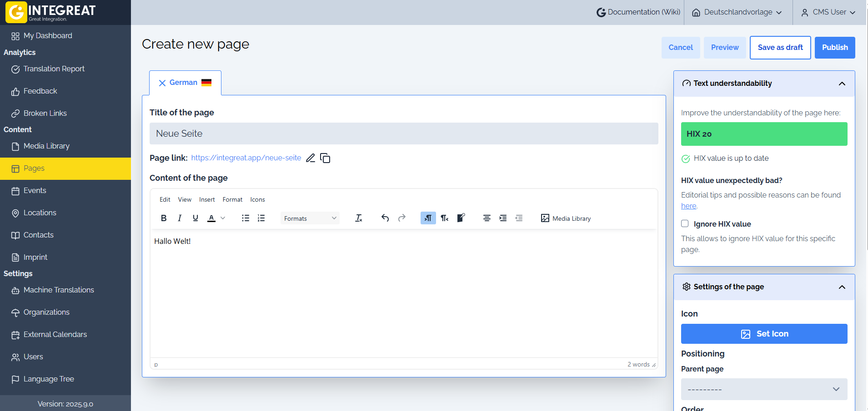Open Feedback section
The image size is (868, 411).
click(65, 91)
